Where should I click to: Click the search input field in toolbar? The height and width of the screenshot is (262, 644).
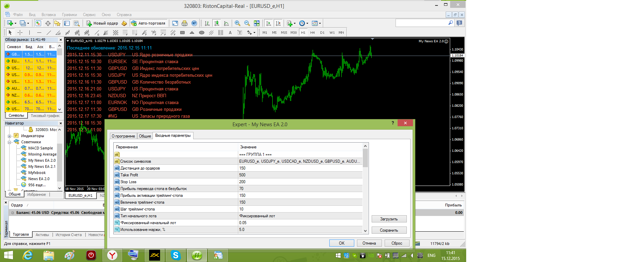422,23
